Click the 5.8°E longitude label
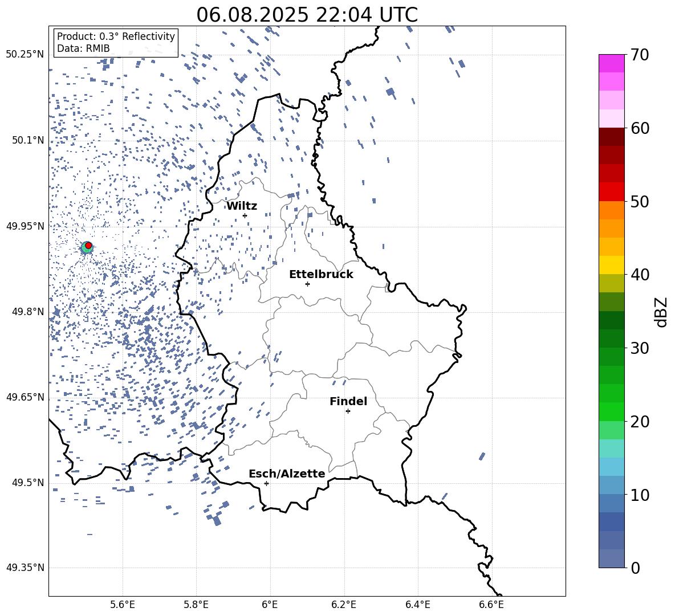 point(196,605)
